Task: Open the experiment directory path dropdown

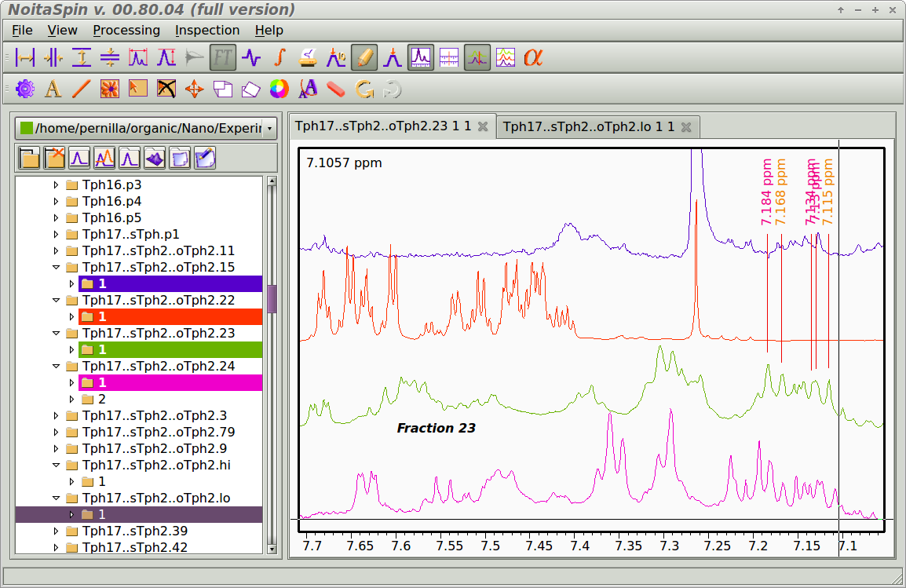Action: tap(269, 128)
